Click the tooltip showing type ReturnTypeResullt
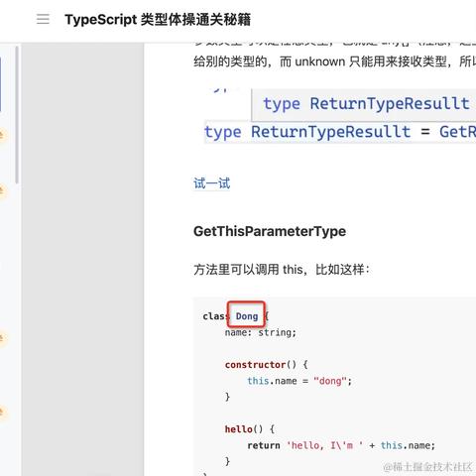Image resolution: width=476 pixels, height=476 pixels. (x=364, y=104)
